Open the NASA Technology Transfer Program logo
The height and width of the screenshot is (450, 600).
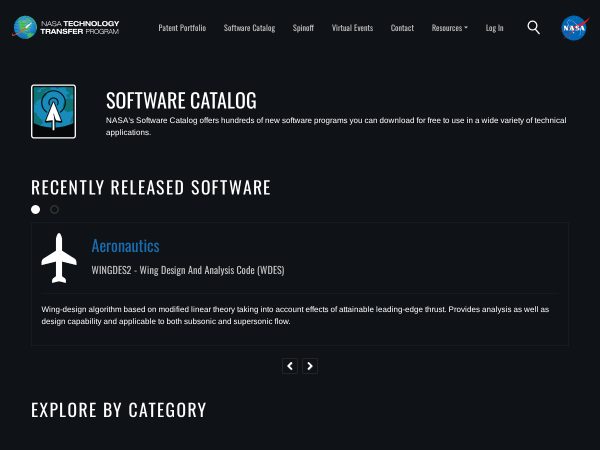[65, 27]
